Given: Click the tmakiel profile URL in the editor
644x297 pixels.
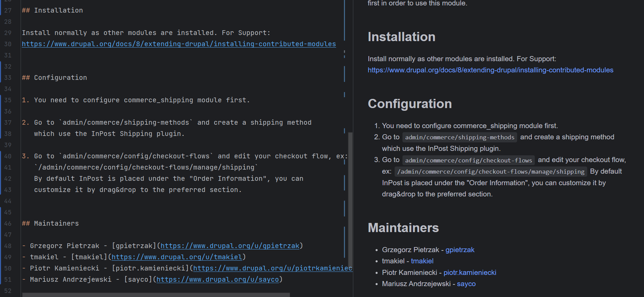Looking at the screenshot, I should 177,257.
